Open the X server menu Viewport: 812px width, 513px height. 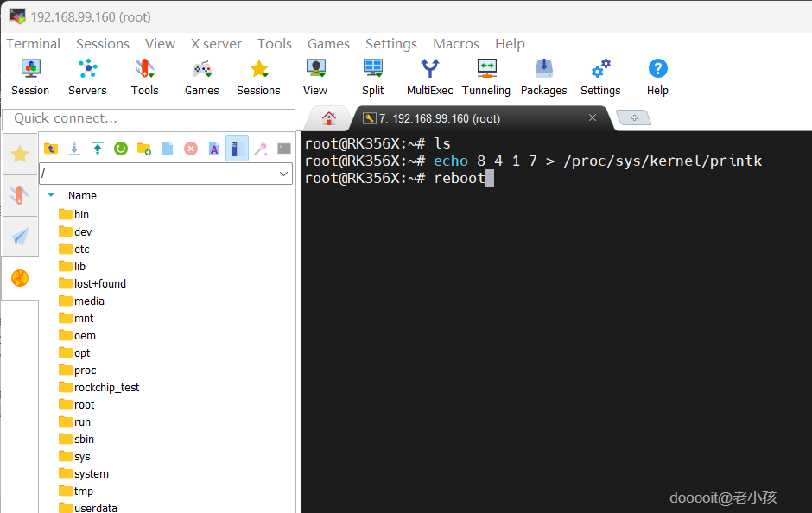click(216, 43)
